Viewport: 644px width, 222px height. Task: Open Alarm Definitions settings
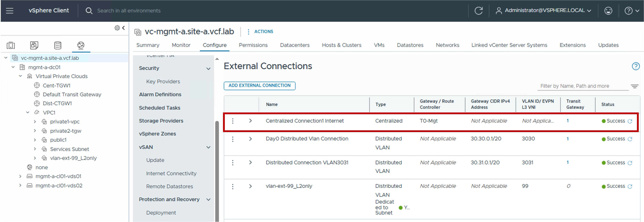pyautogui.click(x=160, y=95)
